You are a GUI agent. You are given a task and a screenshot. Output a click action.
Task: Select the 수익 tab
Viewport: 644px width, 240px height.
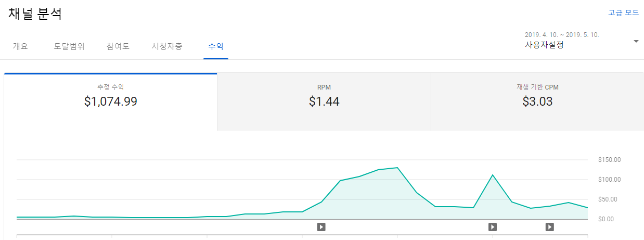216,46
